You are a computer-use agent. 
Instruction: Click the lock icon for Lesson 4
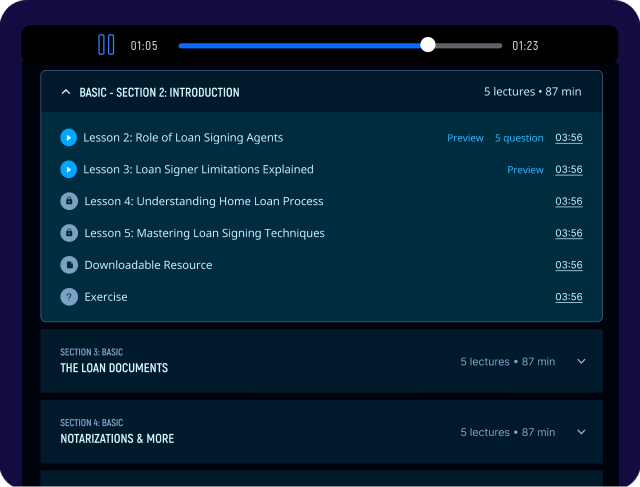point(69,202)
